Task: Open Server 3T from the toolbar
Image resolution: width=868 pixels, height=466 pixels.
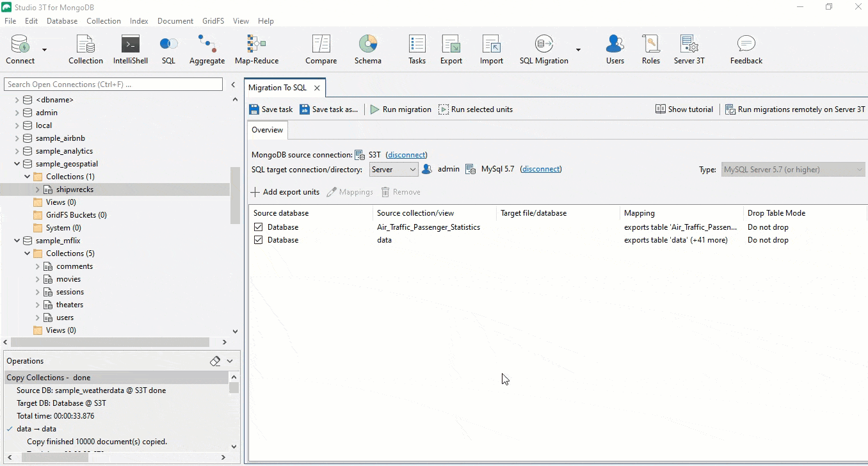Action: point(689,50)
